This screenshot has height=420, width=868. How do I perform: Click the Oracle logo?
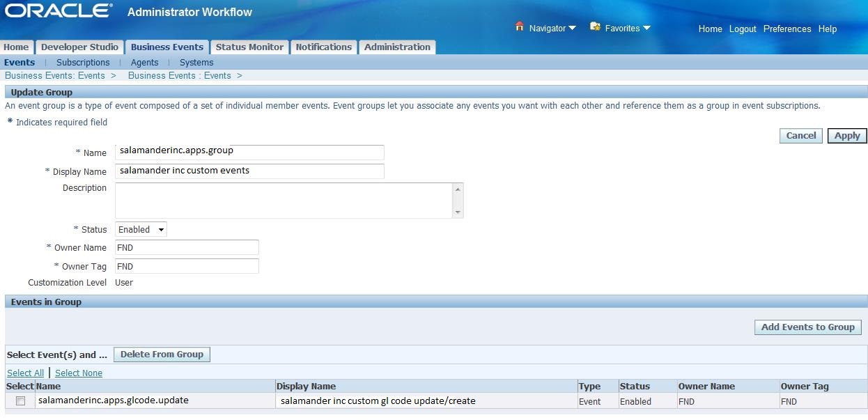[x=58, y=11]
